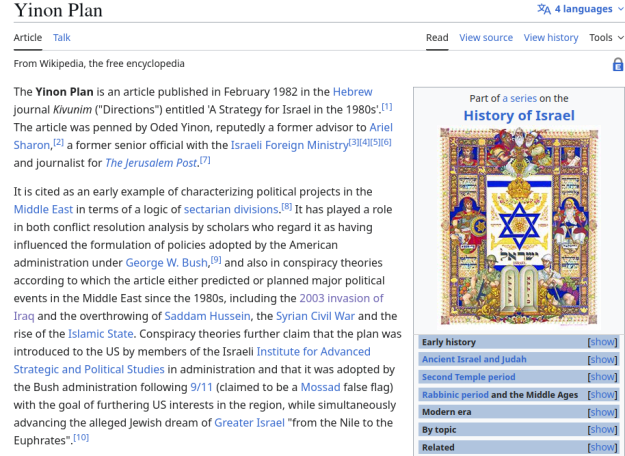Expand the Early history section

[602, 342]
